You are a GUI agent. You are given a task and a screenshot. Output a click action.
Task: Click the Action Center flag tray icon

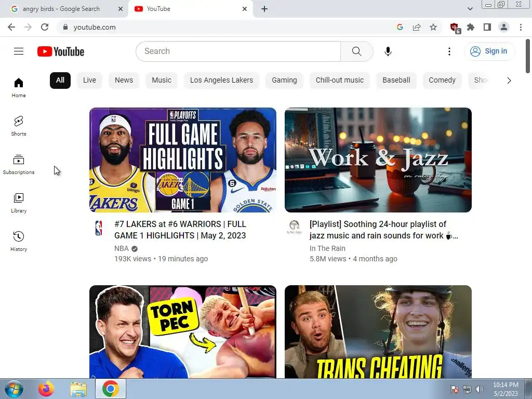pos(455,389)
